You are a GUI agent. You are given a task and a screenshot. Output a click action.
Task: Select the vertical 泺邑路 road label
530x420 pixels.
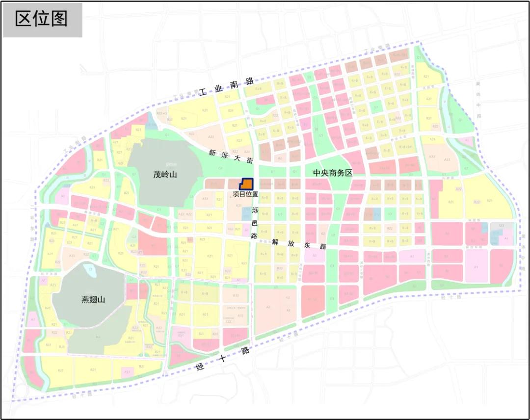pos(255,223)
